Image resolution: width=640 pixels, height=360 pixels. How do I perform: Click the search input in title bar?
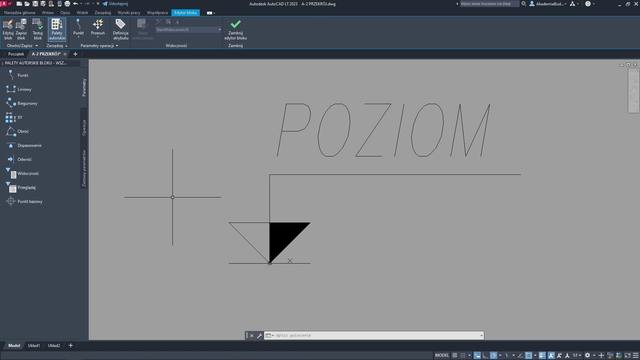[x=489, y=4]
